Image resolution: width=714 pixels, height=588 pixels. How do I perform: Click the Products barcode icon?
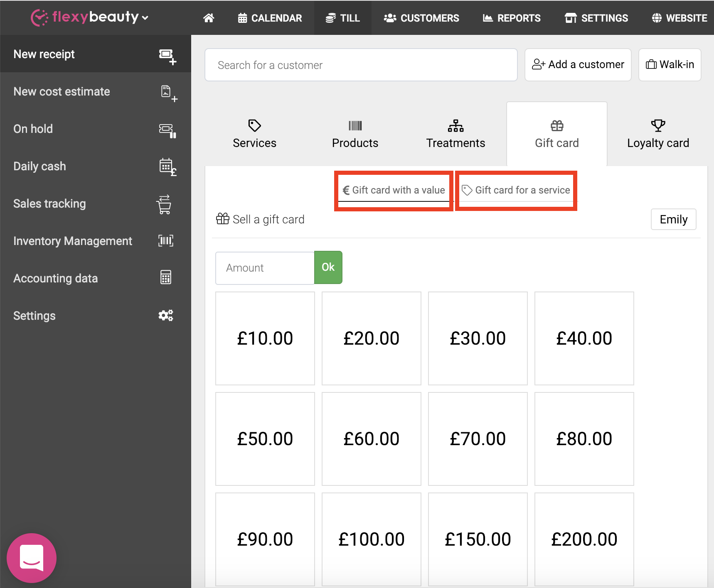click(x=355, y=125)
